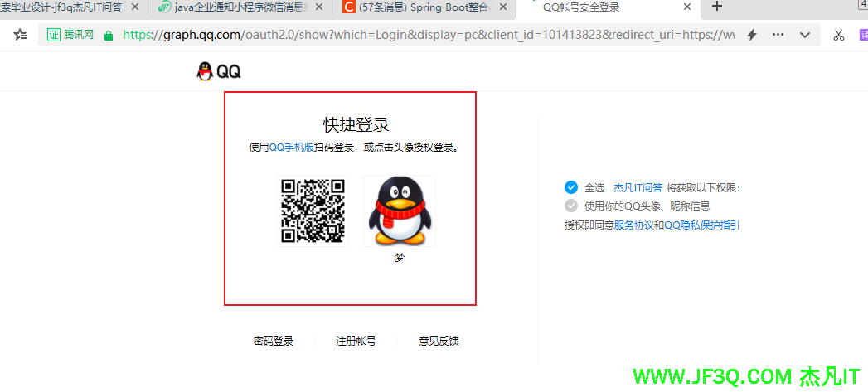The height and width of the screenshot is (392, 868).
Task: Click 注册帐号 to register an account
Action: (356, 341)
